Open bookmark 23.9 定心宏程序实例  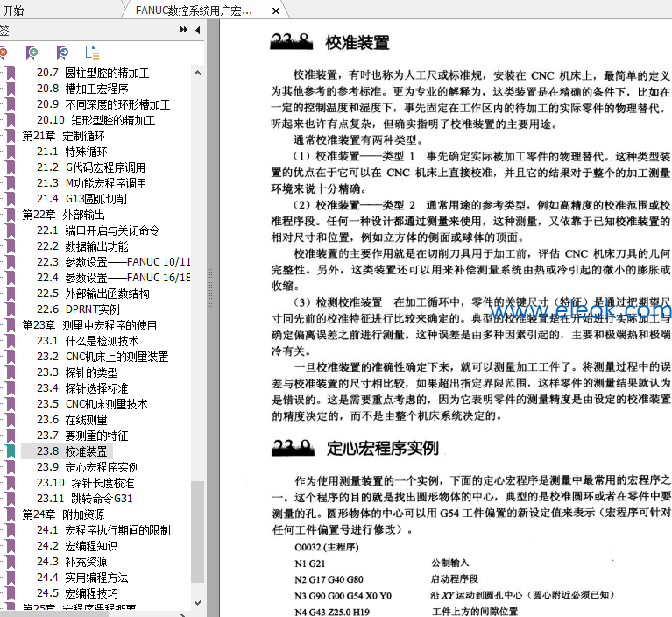point(88,467)
